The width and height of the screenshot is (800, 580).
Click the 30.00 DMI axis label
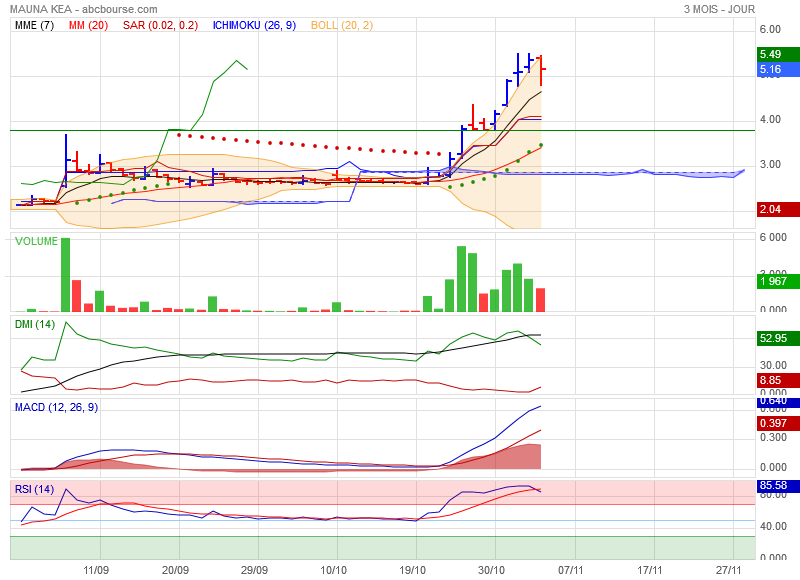pyautogui.click(x=773, y=365)
